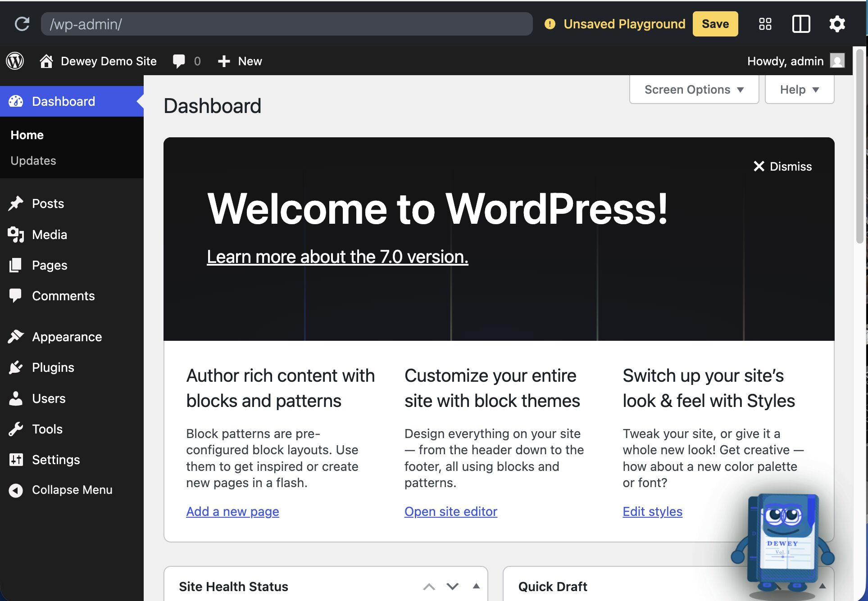Open the Add a new page link
Screen dimensions: 868x601
[x=232, y=511]
